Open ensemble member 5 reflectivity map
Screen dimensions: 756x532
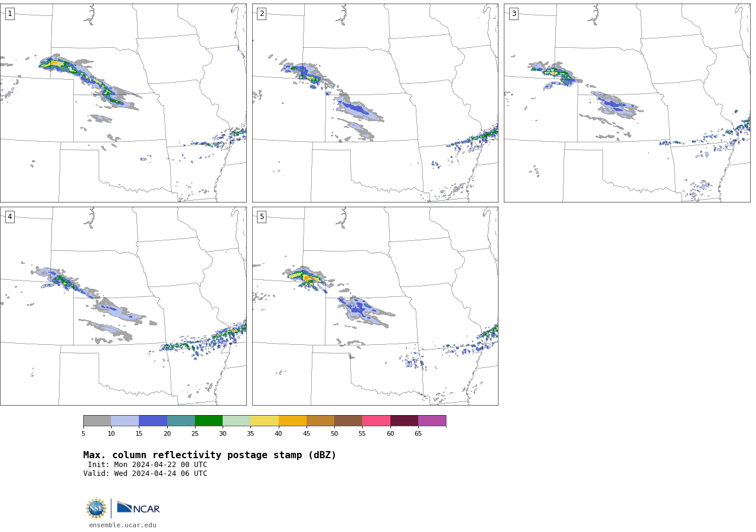pos(375,306)
